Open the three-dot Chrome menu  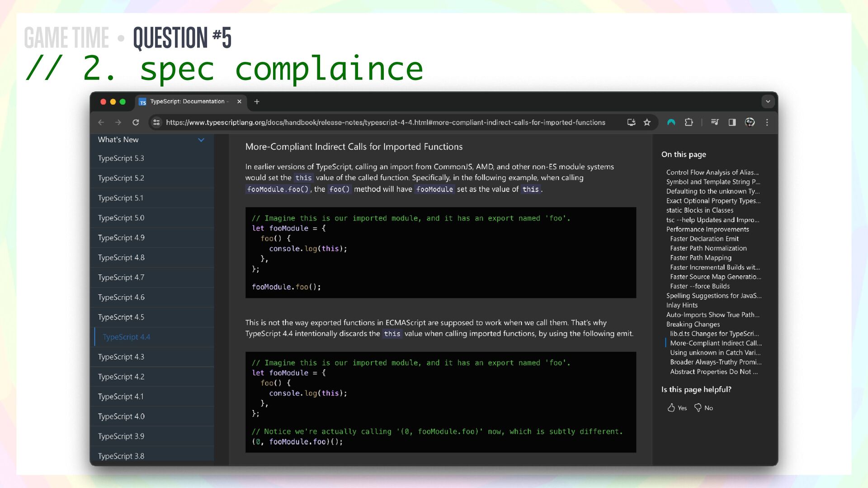(x=767, y=122)
